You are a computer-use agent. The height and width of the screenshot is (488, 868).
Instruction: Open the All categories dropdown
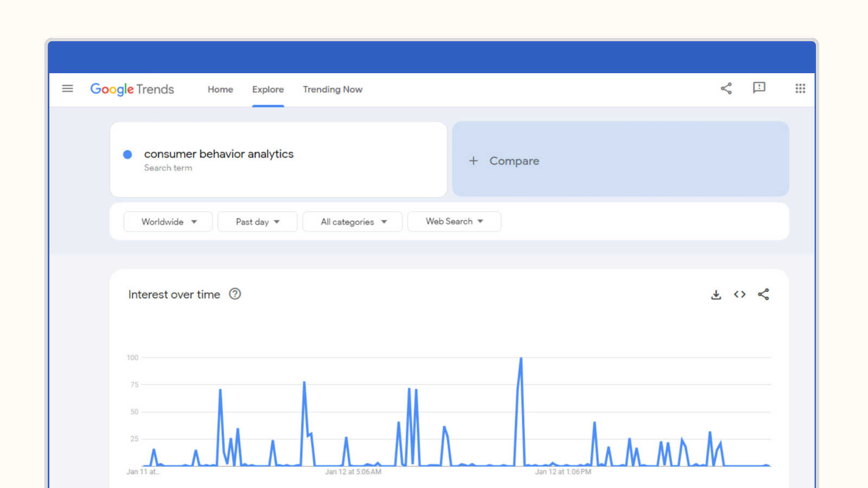click(x=352, y=221)
